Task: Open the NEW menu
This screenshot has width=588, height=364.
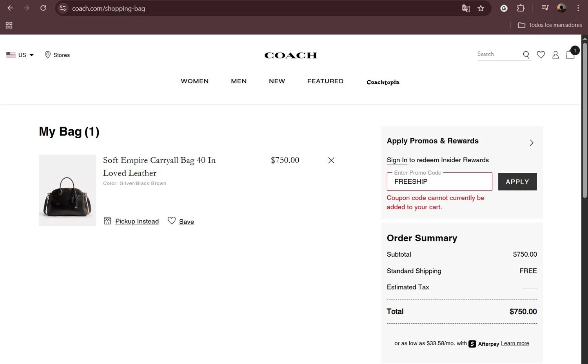Action: click(277, 81)
